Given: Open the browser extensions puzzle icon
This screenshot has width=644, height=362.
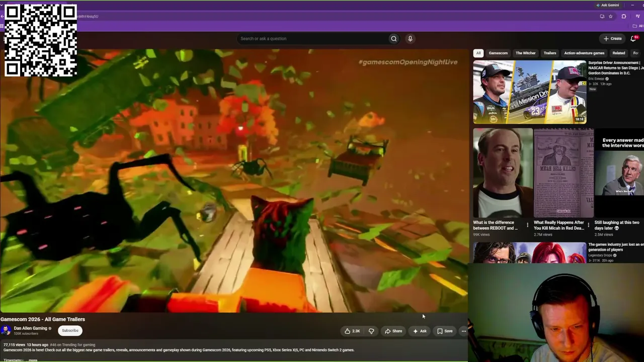Looking at the screenshot, I should [x=624, y=16].
